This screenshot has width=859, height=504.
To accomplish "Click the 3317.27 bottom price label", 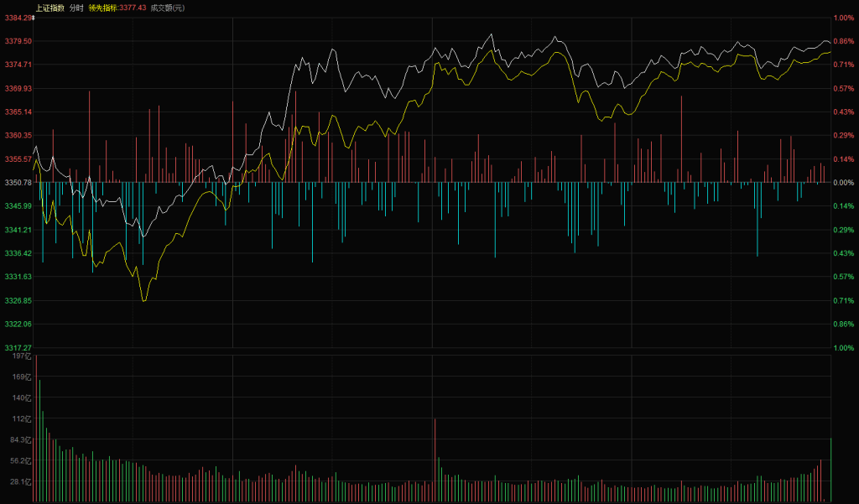I will [18, 348].
